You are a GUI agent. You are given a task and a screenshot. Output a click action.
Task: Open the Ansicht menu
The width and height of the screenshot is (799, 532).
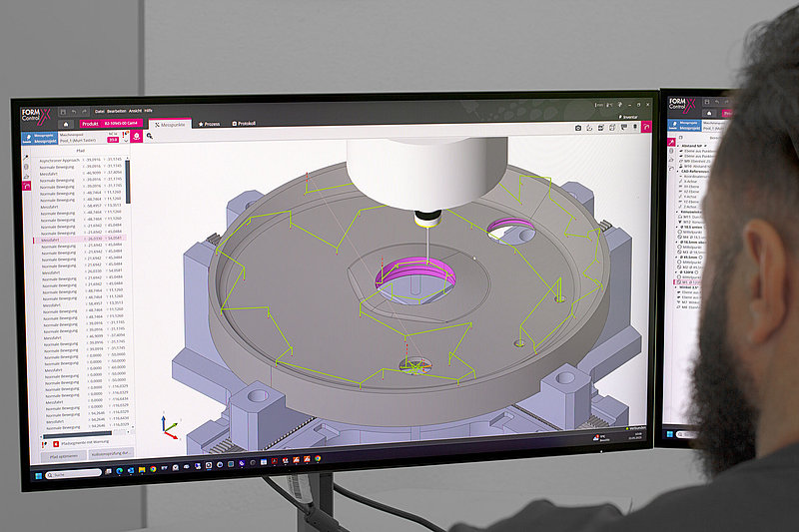point(135,111)
